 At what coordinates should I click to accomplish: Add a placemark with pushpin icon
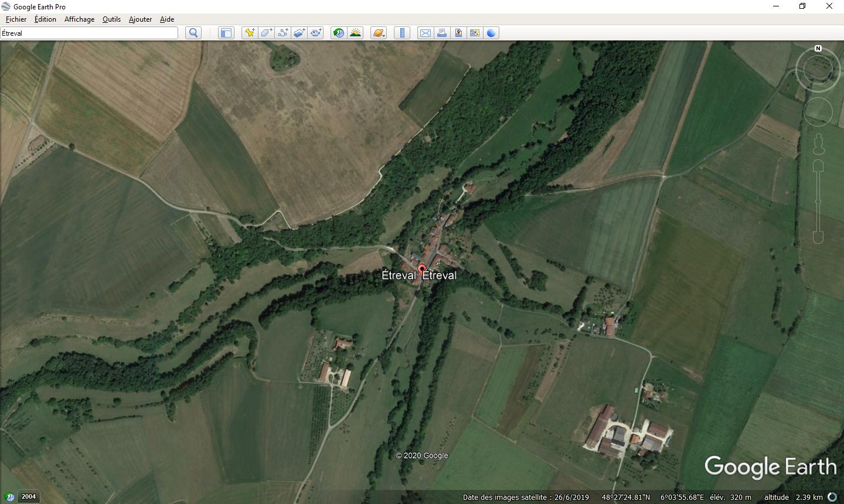(x=250, y=33)
